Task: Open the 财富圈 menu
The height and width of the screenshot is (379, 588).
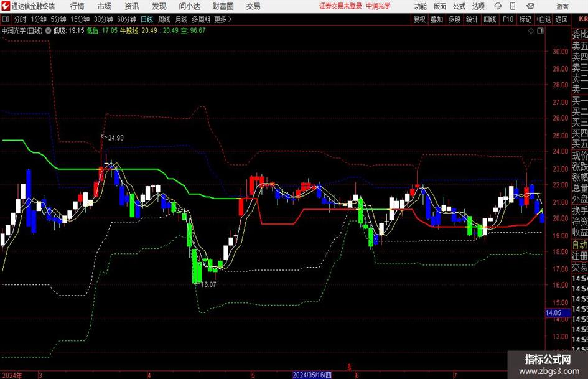Action: [223, 6]
